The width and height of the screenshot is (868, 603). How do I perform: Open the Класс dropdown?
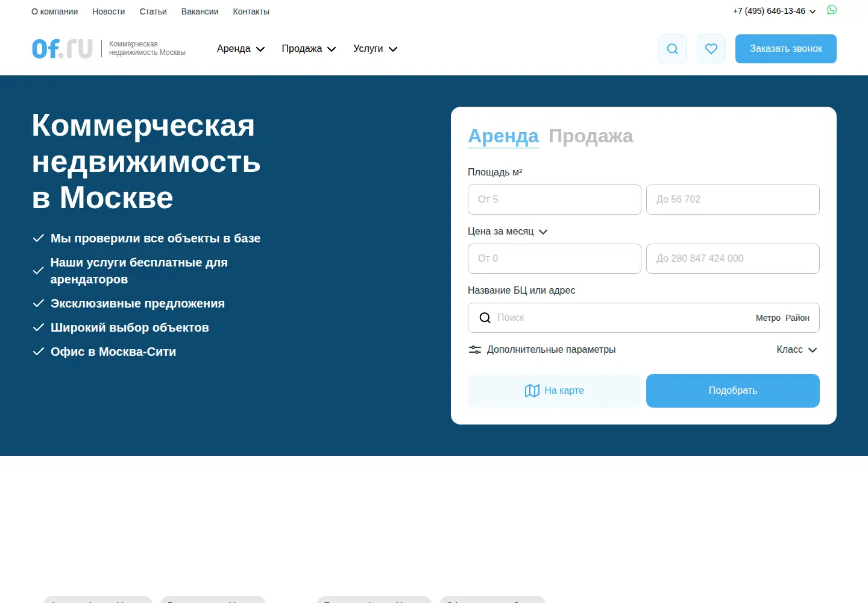[797, 350]
